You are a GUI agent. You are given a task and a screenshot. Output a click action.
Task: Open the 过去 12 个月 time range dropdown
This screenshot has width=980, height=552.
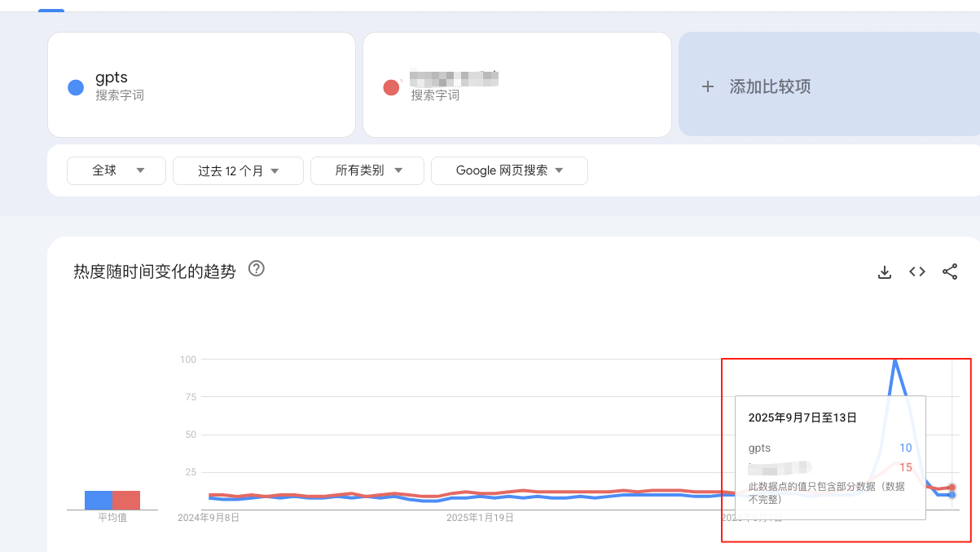tap(239, 170)
